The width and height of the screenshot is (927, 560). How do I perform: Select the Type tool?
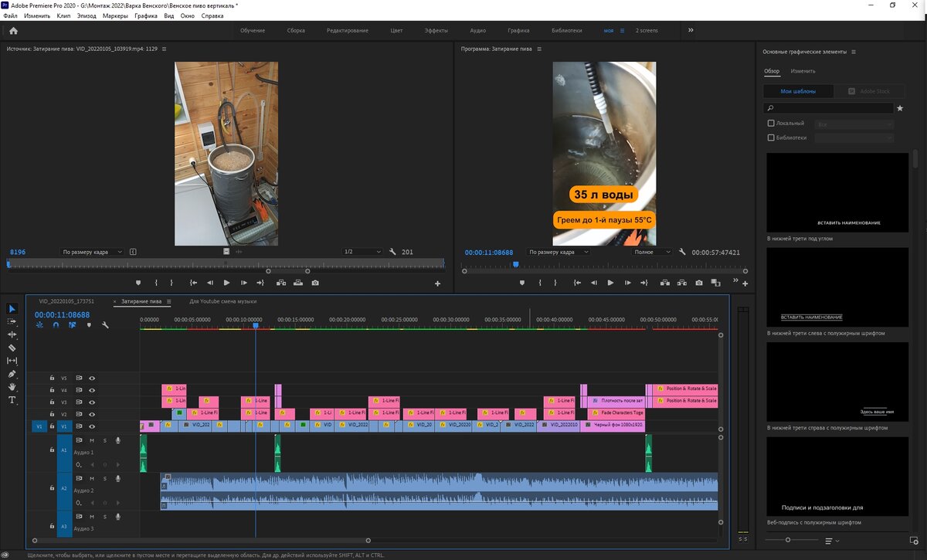click(x=12, y=400)
